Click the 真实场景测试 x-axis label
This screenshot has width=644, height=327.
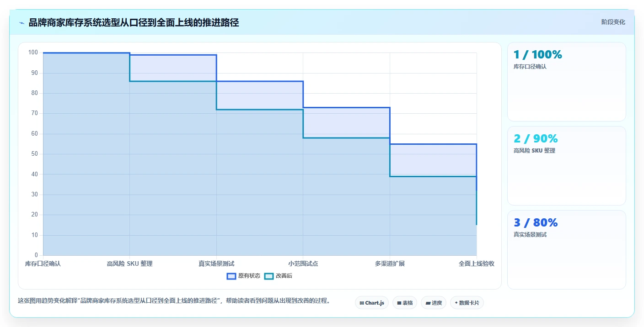click(x=216, y=264)
